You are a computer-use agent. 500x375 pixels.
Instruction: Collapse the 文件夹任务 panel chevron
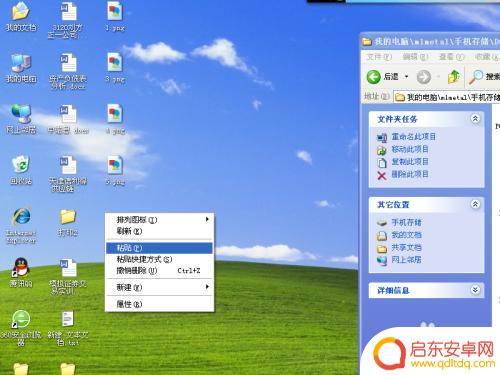point(475,119)
